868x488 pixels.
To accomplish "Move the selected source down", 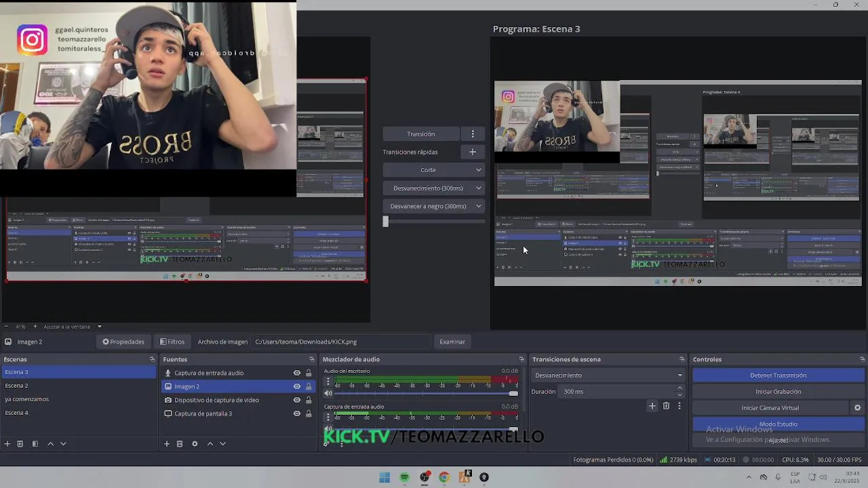I will (222, 444).
